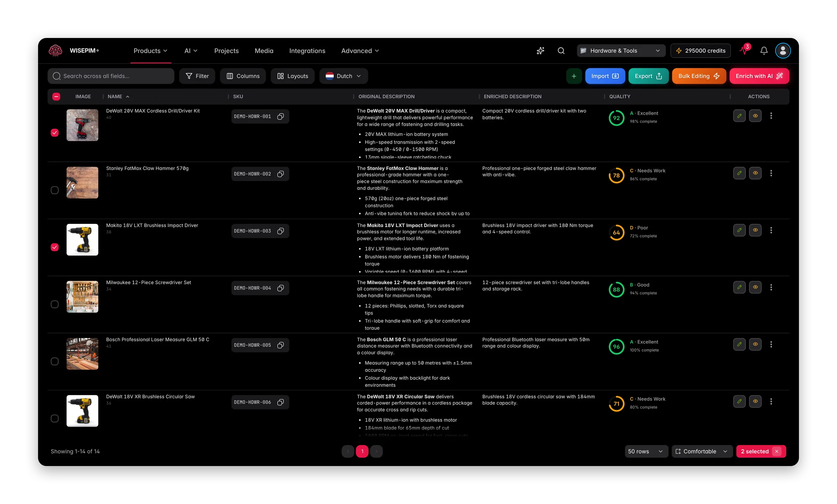This screenshot has width=837, height=504.
Task: Click the search across all fields box
Action: click(111, 76)
